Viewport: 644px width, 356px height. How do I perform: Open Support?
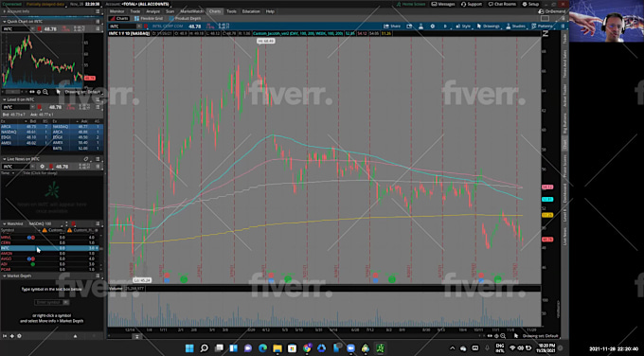point(472,4)
